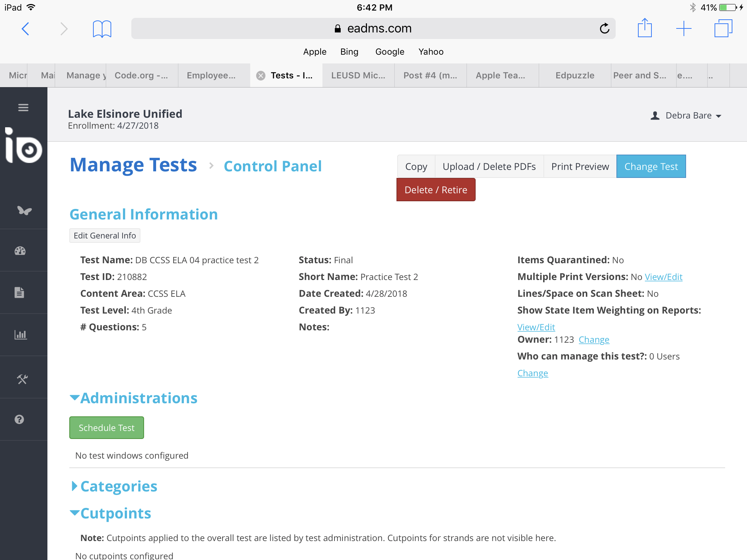Click the green Schedule Test button
The image size is (747, 560).
[x=107, y=428]
